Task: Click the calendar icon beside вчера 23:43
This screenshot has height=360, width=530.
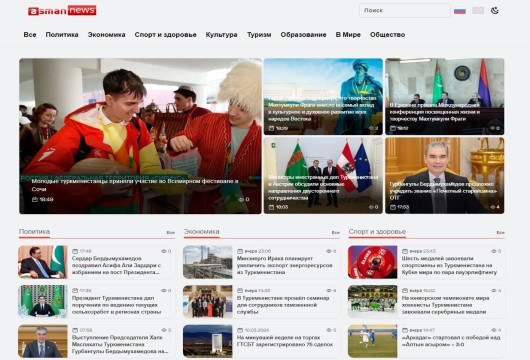Action: tap(405, 251)
